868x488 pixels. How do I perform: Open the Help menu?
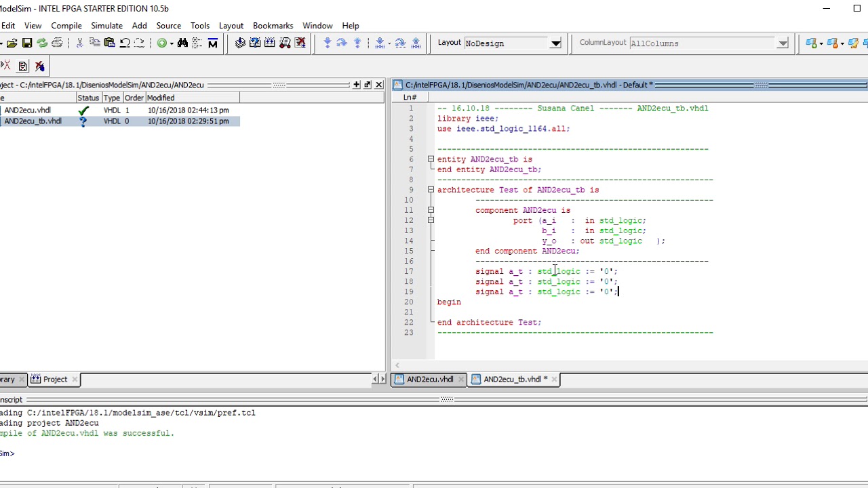tap(351, 26)
